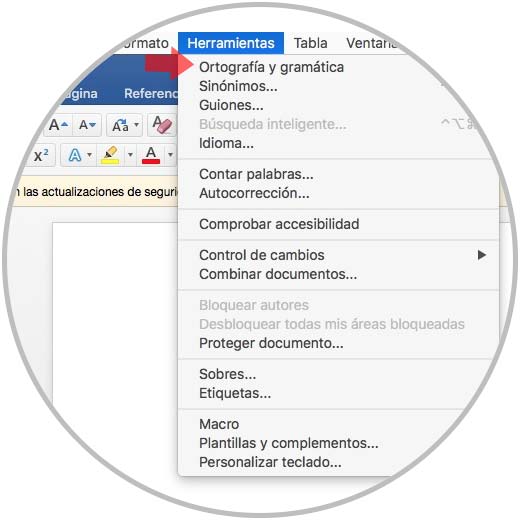This screenshot has height=520, width=520.
Task: Open the Tabla menu
Action: [x=310, y=43]
